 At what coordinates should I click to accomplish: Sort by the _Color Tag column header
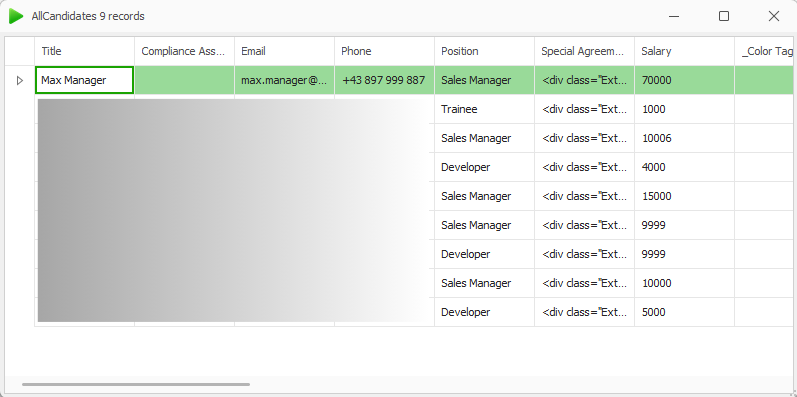click(764, 51)
